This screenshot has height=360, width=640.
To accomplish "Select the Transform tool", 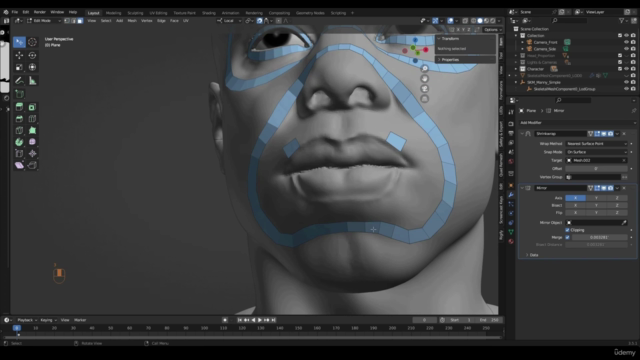I will pos(32,67).
